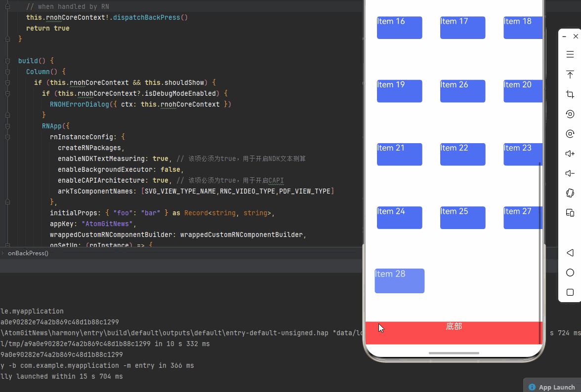Take a screenshot with the emulator crop icon
Viewport: 581px width, 392px height.
[570, 94]
